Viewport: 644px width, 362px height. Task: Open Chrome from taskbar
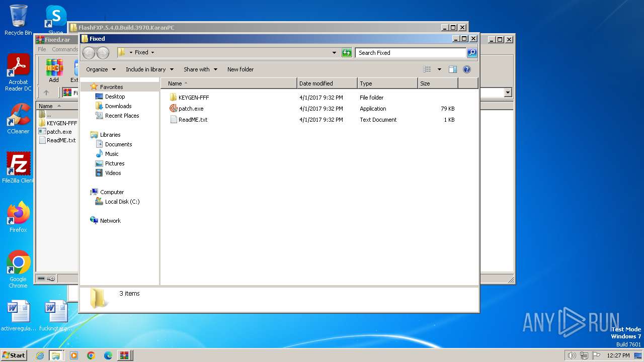click(x=91, y=355)
